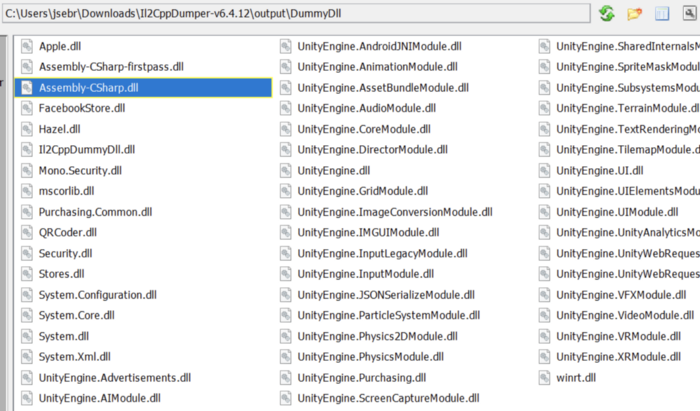
Task: Select UnityEngine.IMGUIModule.dll
Action: click(x=368, y=232)
